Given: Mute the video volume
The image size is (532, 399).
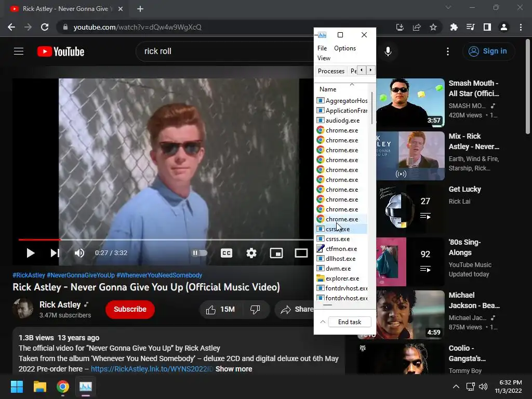Looking at the screenshot, I should [79, 253].
